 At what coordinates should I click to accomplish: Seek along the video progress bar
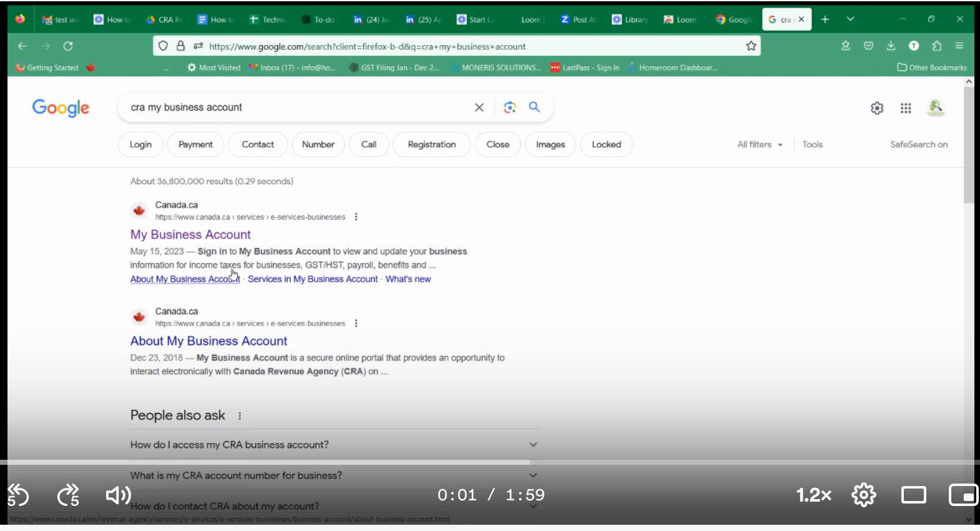coord(490,462)
